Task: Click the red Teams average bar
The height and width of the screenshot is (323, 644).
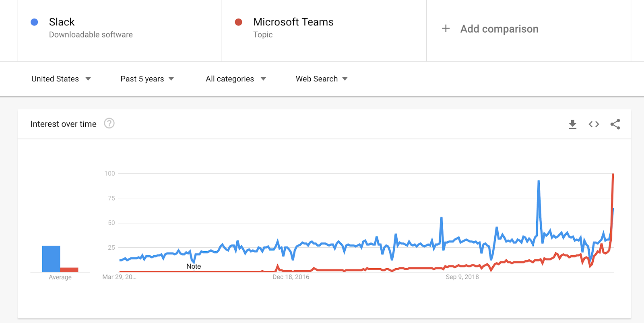Action: (69, 269)
